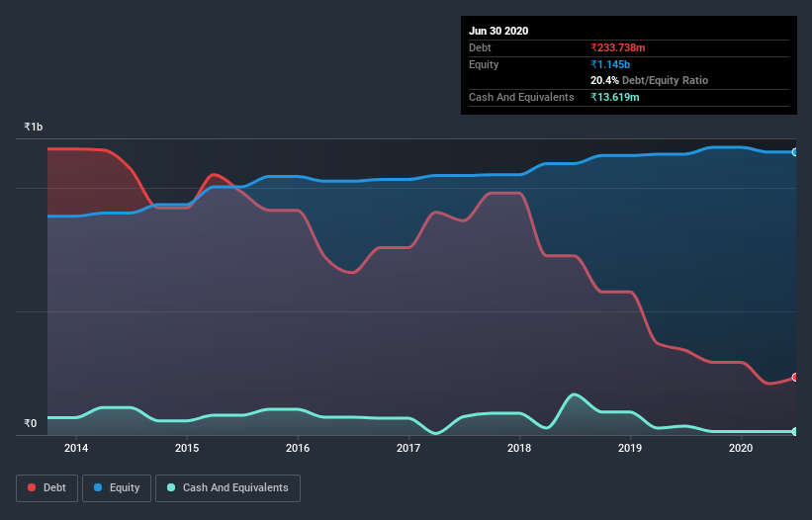Click the Debt label in the tooltip
This screenshot has height=520, width=812.
pyautogui.click(x=480, y=47)
